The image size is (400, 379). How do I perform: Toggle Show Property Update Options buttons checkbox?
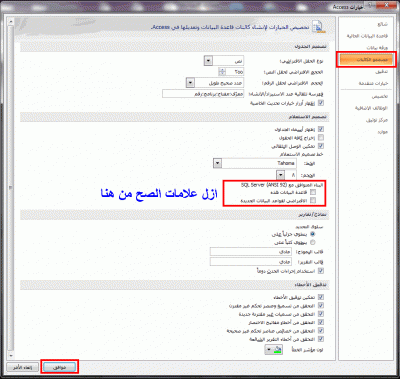coord(321,103)
